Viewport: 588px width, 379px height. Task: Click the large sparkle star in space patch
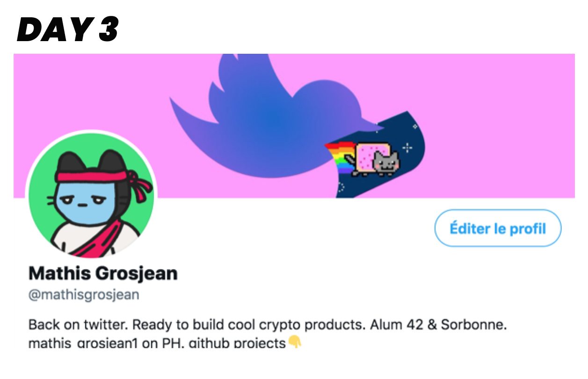[408, 148]
